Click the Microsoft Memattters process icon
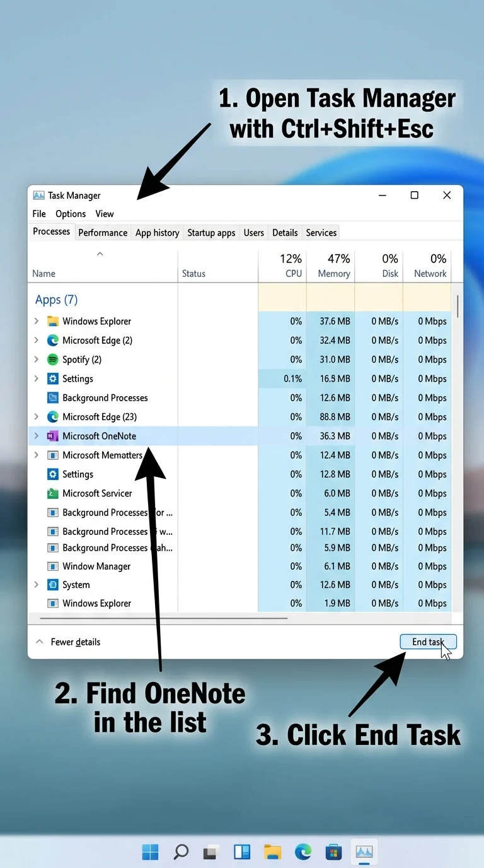 pos(53,455)
